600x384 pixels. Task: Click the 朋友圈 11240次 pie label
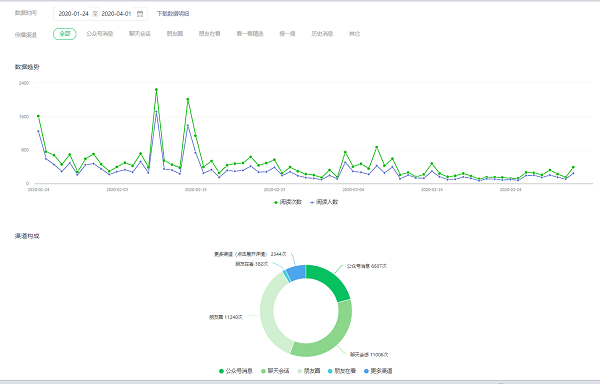(226, 317)
